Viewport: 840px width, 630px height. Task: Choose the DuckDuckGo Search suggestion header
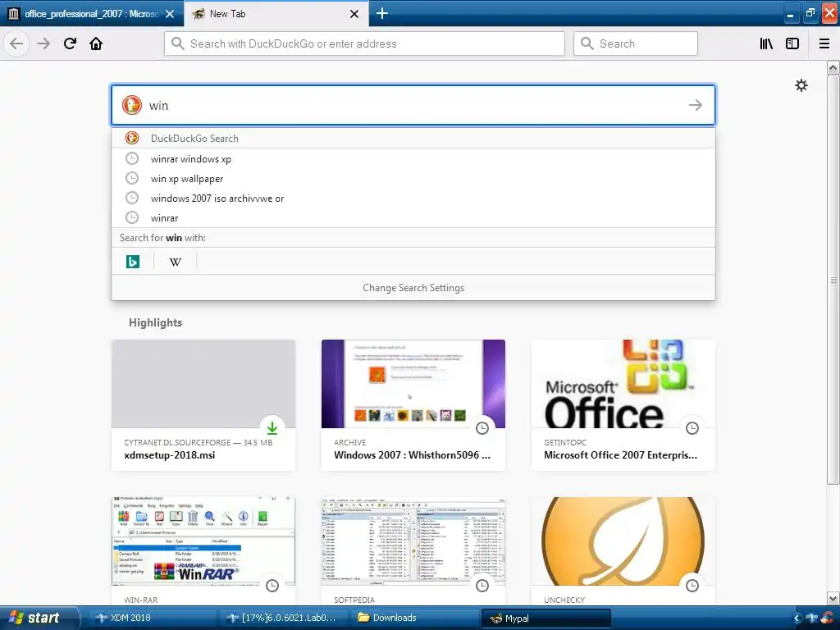point(413,138)
